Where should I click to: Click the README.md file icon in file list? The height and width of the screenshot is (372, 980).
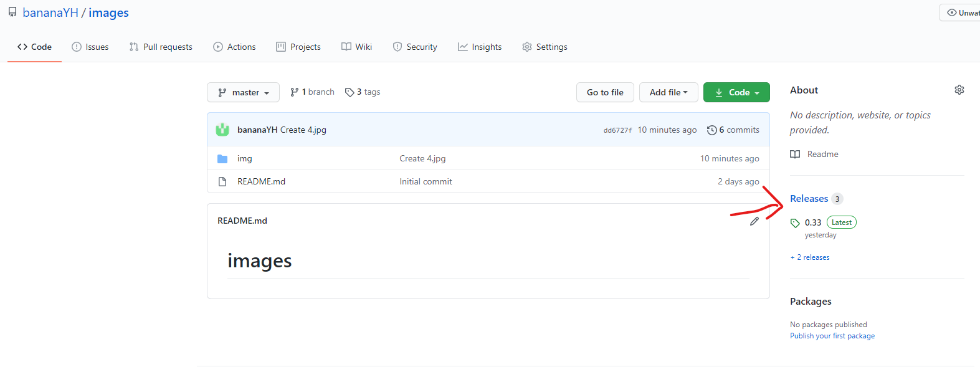click(x=222, y=181)
